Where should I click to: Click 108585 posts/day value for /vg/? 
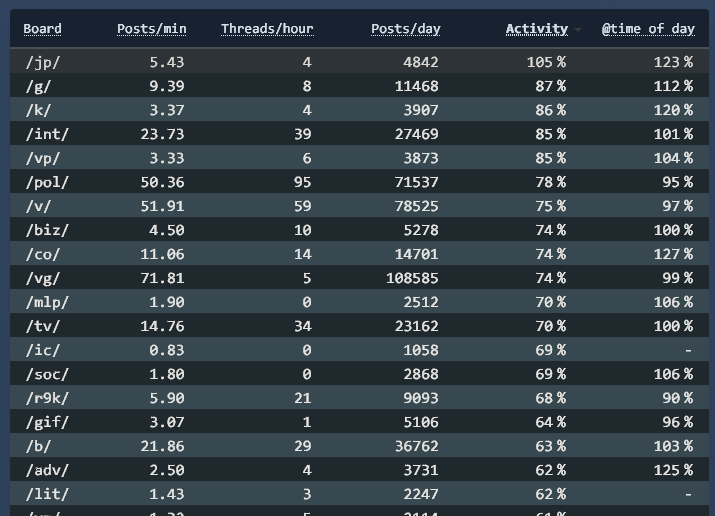click(412, 278)
